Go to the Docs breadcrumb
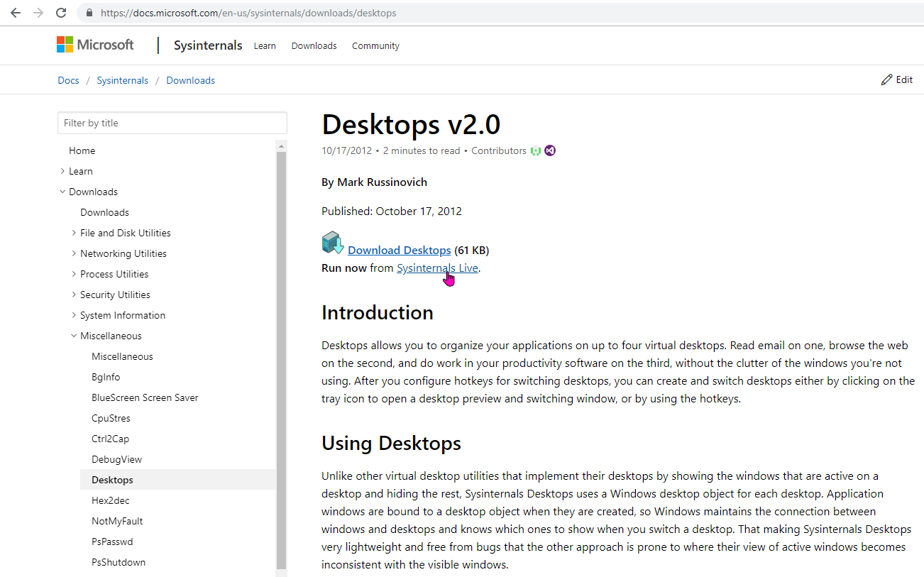Image resolution: width=924 pixels, height=577 pixels. 68,80
